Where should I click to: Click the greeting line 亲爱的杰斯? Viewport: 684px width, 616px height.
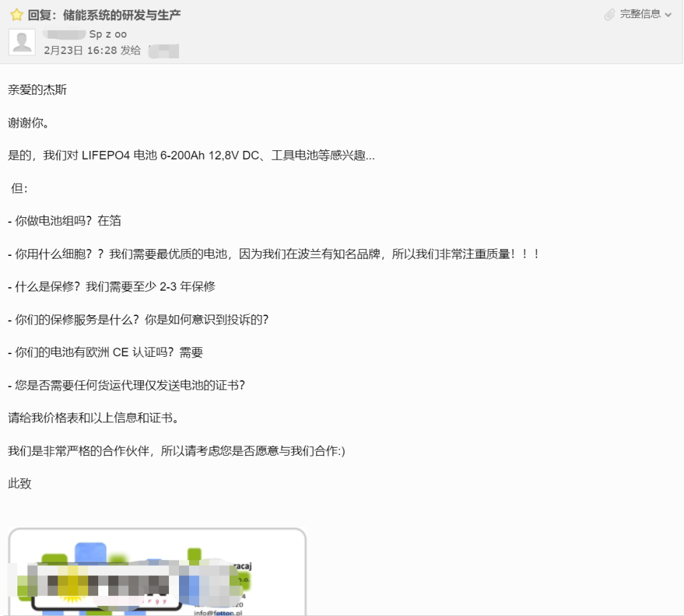click(x=37, y=90)
